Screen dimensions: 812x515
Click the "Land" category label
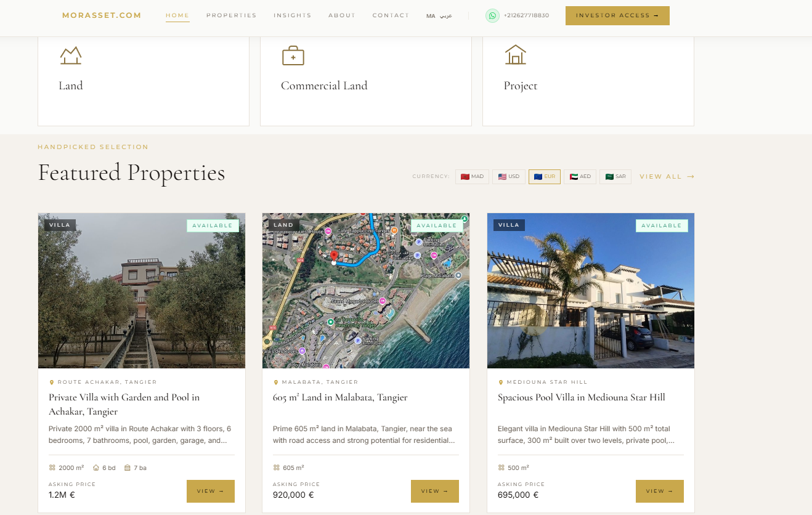pos(71,86)
